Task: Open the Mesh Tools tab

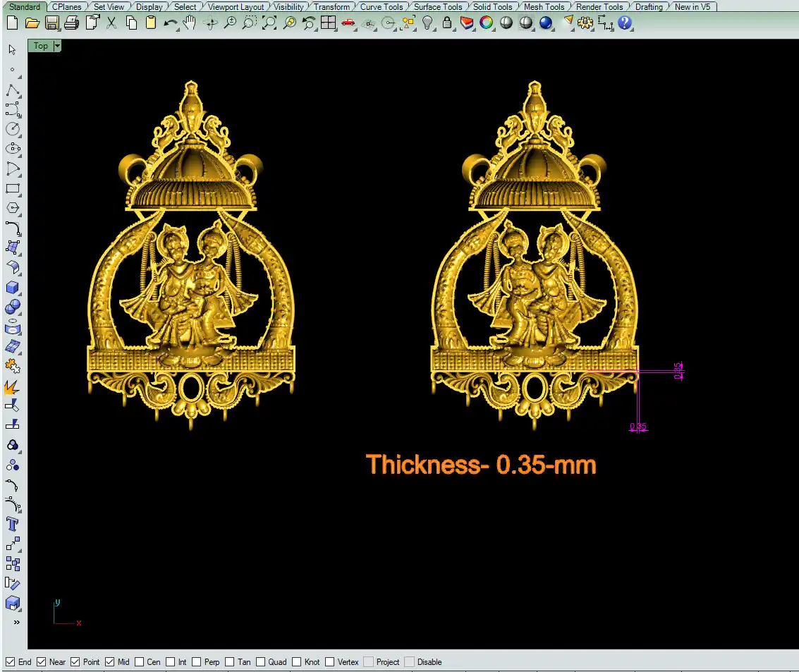Action: [544, 7]
